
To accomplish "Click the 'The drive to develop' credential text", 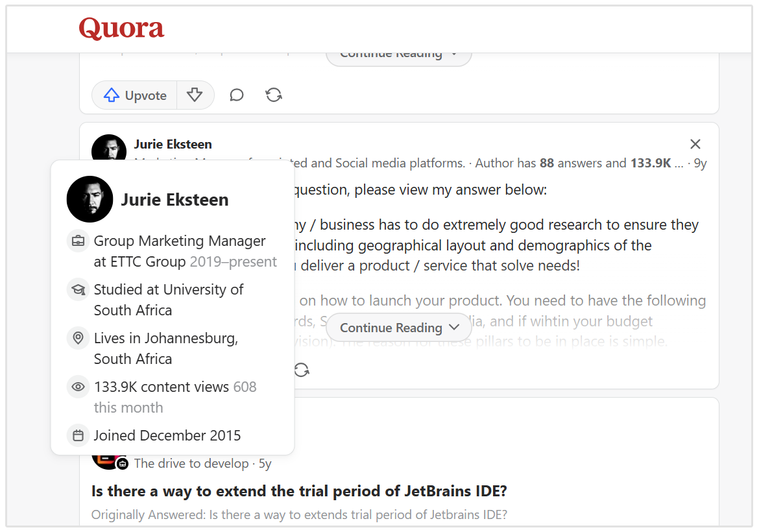I will [184, 463].
